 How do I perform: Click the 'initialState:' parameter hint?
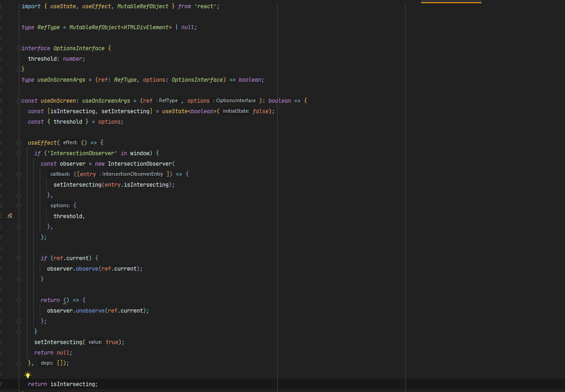(x=236, y=111)
